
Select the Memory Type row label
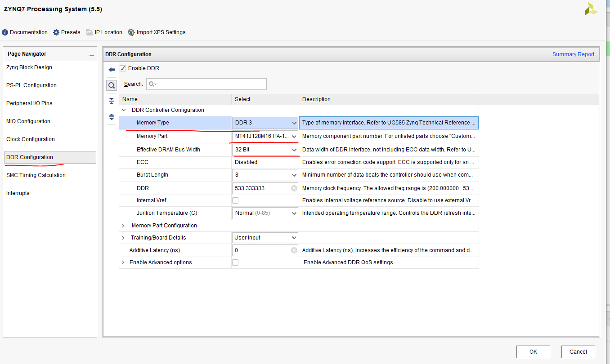pos(153,123)
